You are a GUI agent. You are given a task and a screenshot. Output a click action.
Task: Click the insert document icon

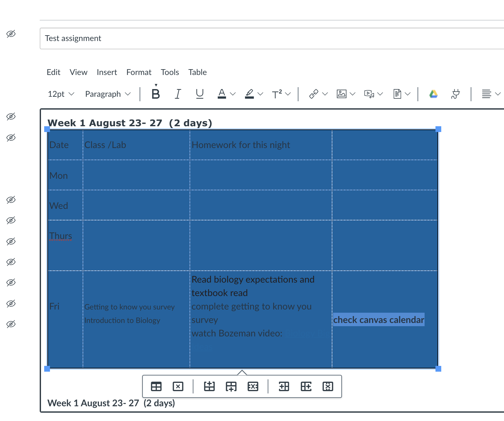(397, 94)
